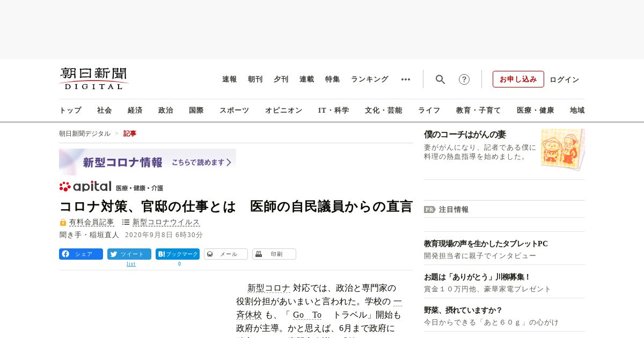Click the list icon beside 新型コロナウイルス

pyautogui.click(x=126, y=222)
